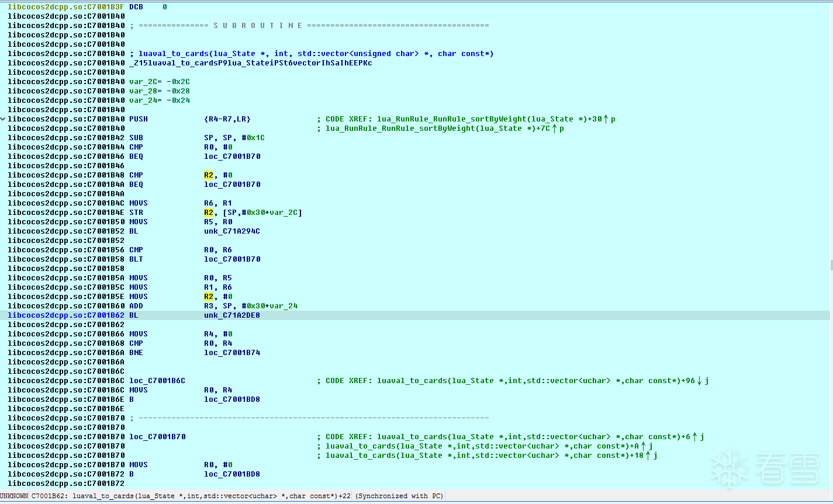This screenshot has height=504, width=833.
Task: Click the ADD mnemonic at C7001B60
Action: [136, 306]
